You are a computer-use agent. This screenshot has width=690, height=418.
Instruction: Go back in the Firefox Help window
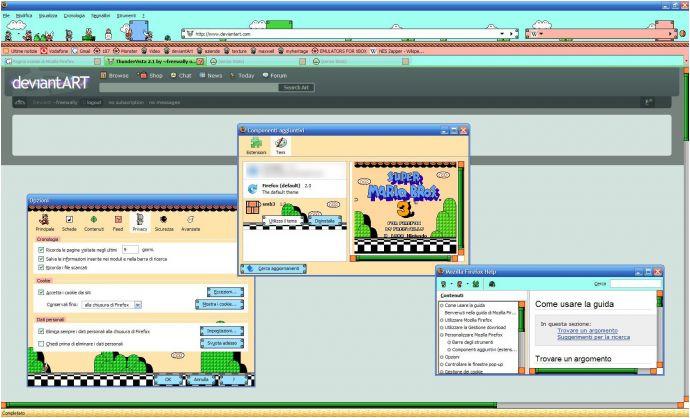(443, 284)
